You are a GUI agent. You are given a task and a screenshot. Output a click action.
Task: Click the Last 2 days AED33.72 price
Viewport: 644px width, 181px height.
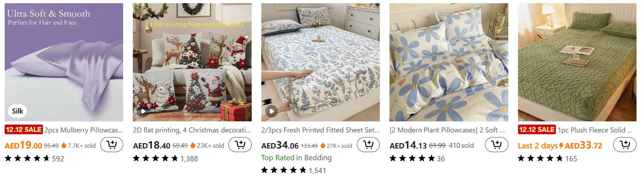tap(560, 145)
